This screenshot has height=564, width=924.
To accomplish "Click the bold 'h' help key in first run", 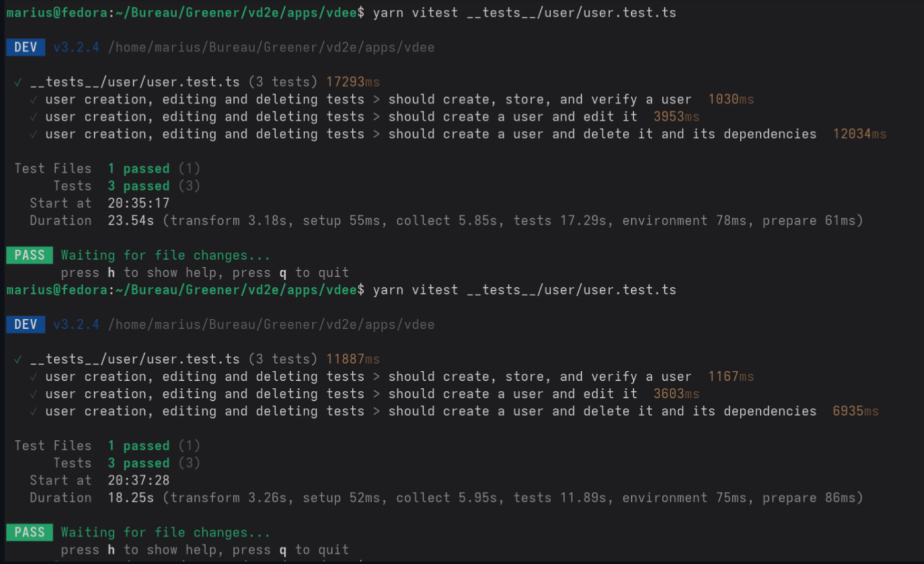I will 111,273.
